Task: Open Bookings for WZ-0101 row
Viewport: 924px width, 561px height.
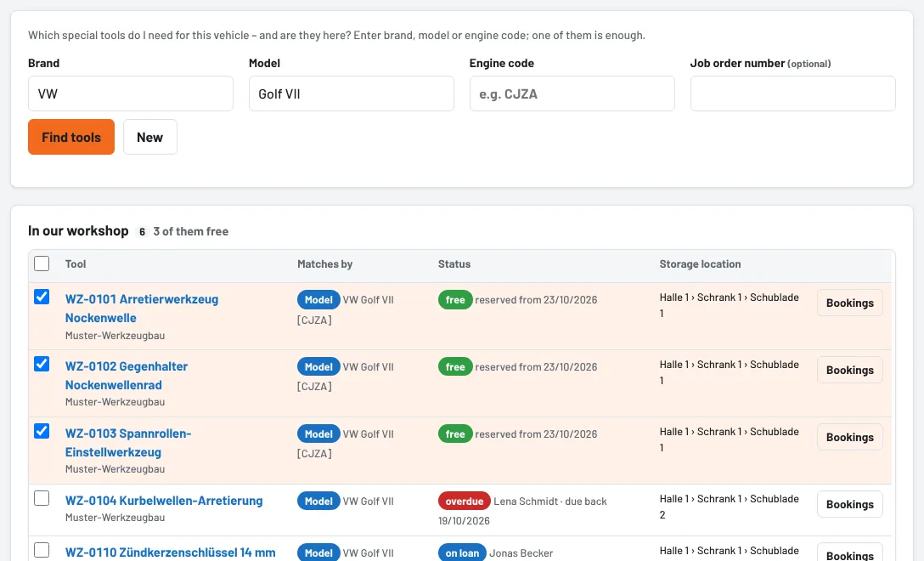Action: [x=850, y=303]
